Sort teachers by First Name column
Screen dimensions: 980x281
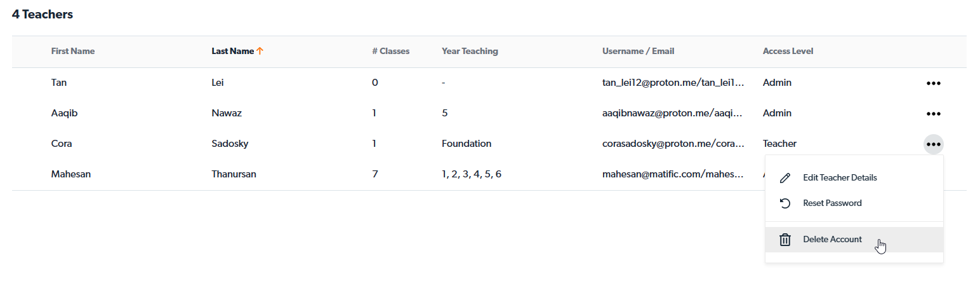73,51
